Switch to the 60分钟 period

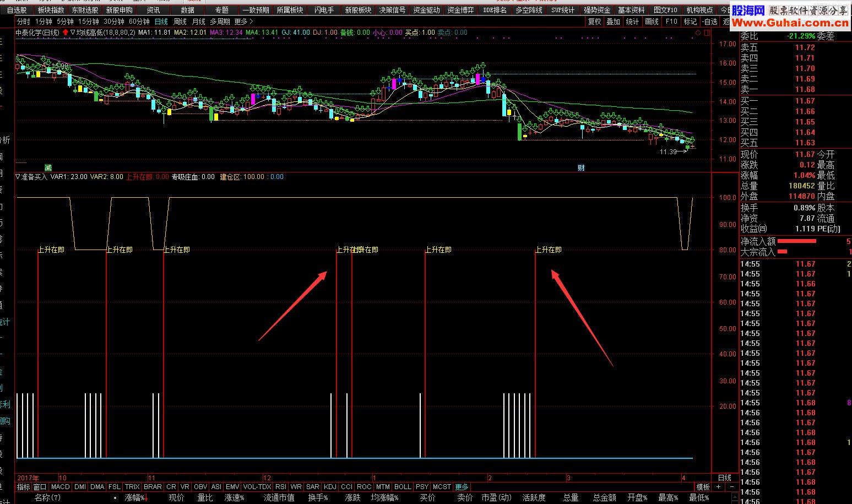[x=139, y=21]
